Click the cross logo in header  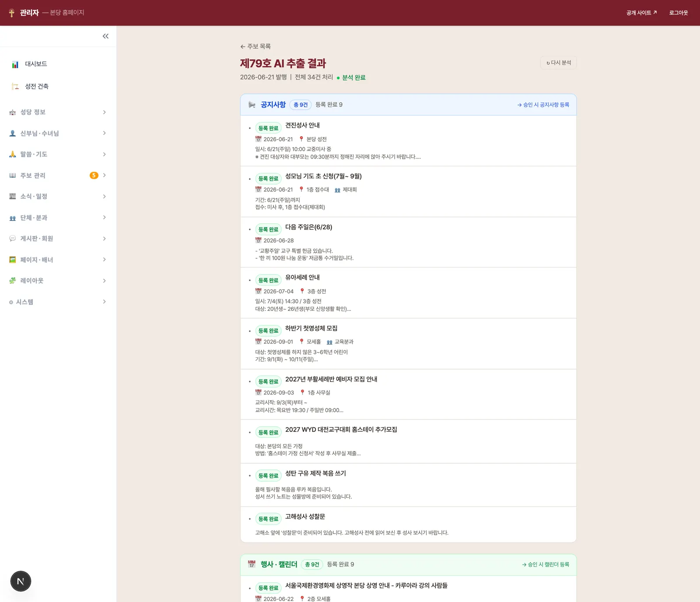coord(12,13)
